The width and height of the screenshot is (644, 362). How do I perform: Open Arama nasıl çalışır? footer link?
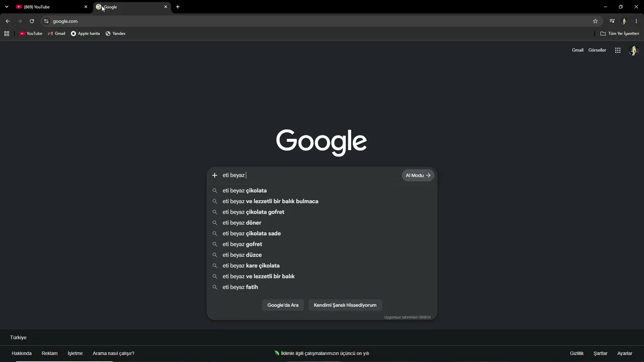point(113,353)
